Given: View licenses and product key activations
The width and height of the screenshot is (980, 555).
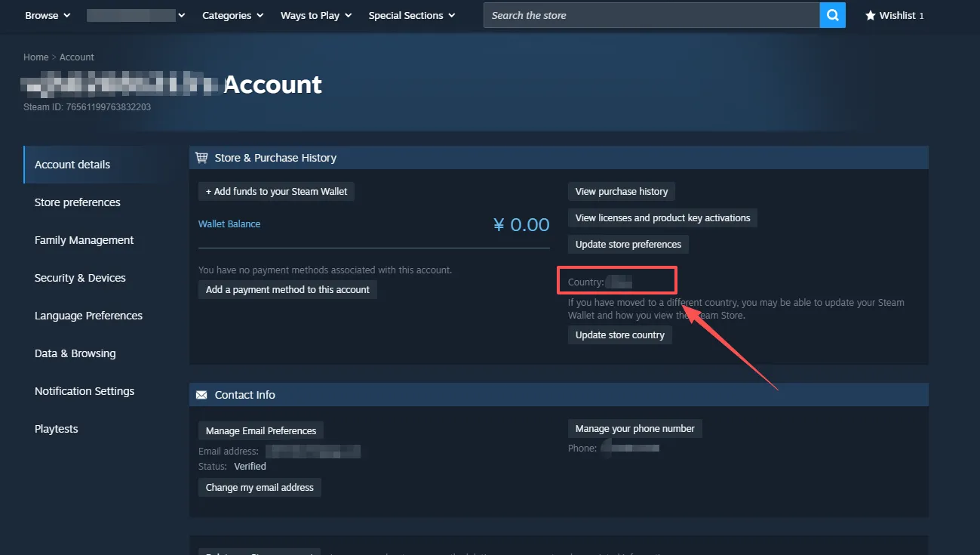Looking at the screenshot, I should click(662, 218).
